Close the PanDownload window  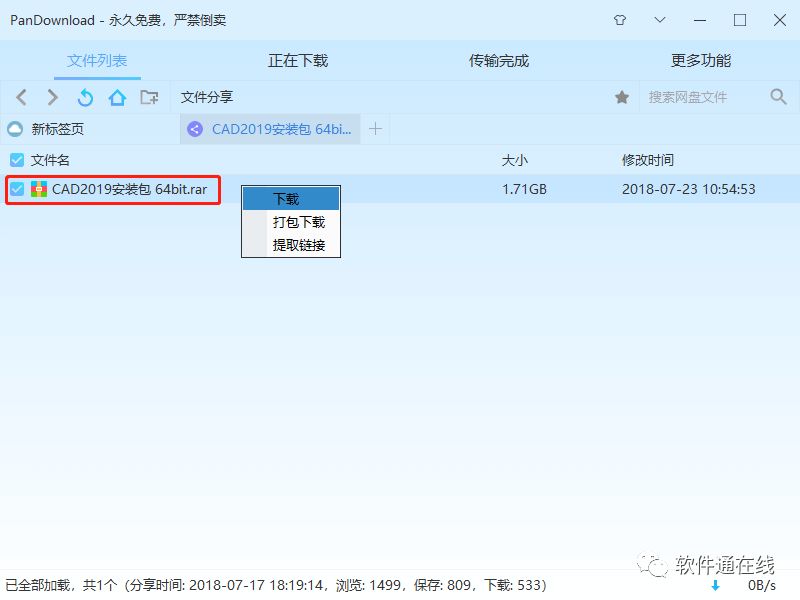point(780,20)
